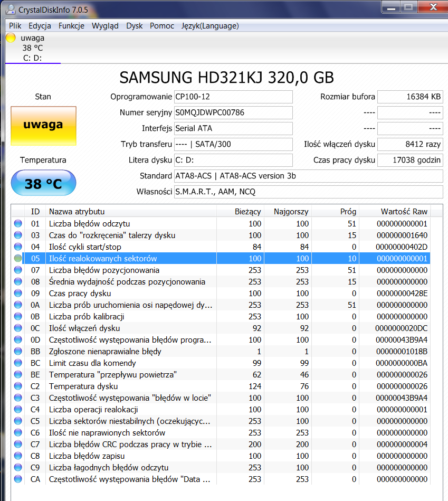Viewport: 448px width, 501px height.
Task: Click the Bieżący column header
Action: coord(241,212)
